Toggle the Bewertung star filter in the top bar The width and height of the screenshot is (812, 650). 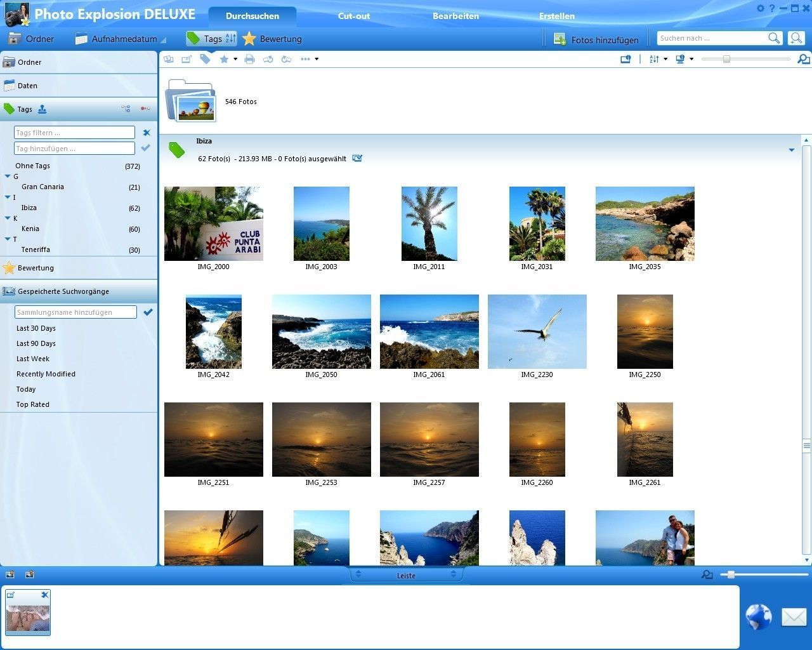(272, 39)
